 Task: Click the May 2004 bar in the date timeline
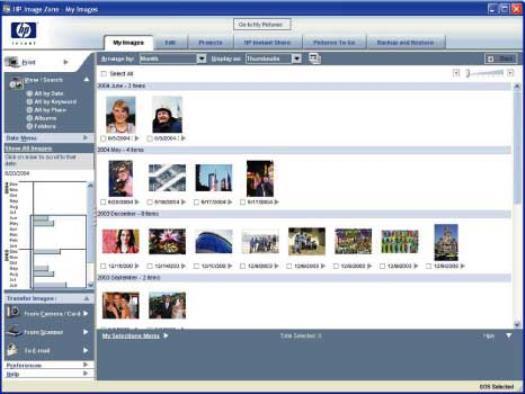pyautogui.click(x=44, y=223)
